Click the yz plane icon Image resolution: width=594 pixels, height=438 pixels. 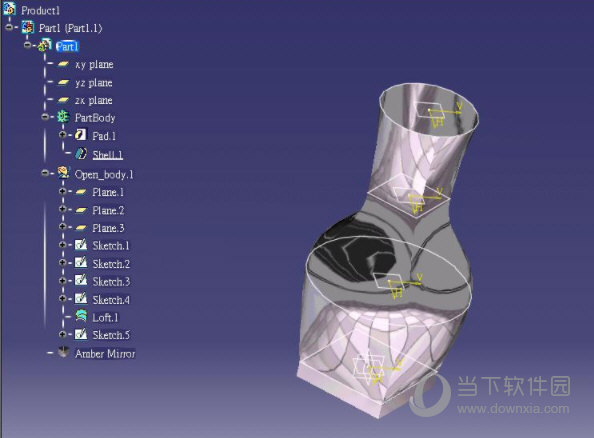[x=63, y=82]
